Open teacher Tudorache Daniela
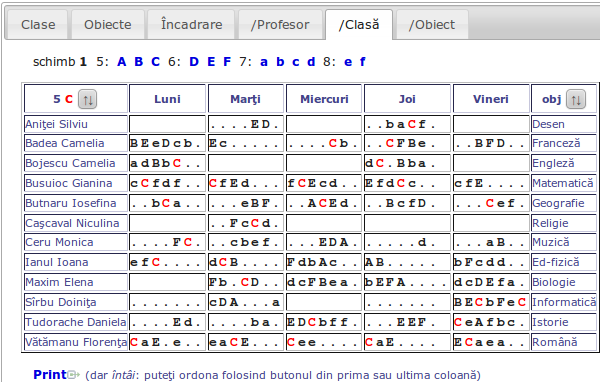Image resolution: width=600 pixels, height=382 pixels. 75,322
